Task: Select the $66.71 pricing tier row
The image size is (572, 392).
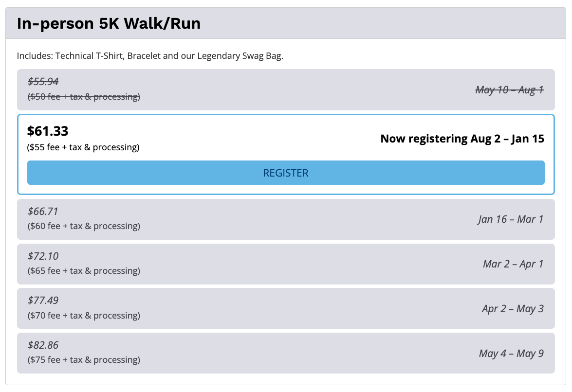Action: (x=286, y=219)
